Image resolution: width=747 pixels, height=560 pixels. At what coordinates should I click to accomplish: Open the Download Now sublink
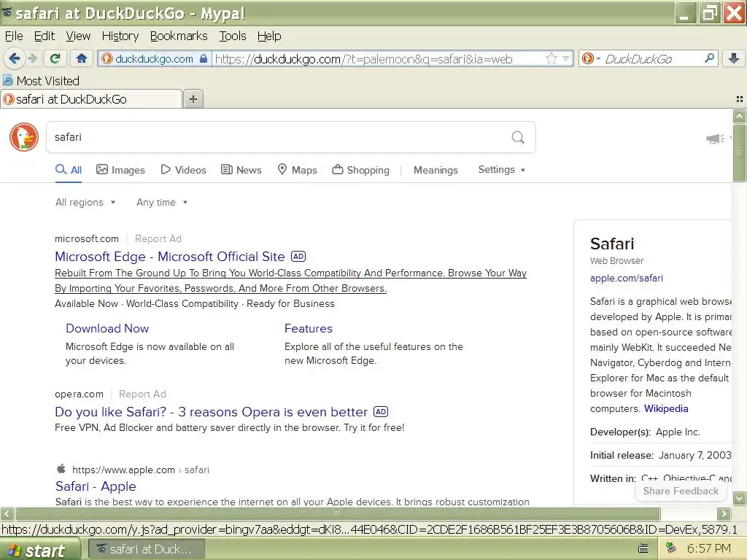click(107, 329)
